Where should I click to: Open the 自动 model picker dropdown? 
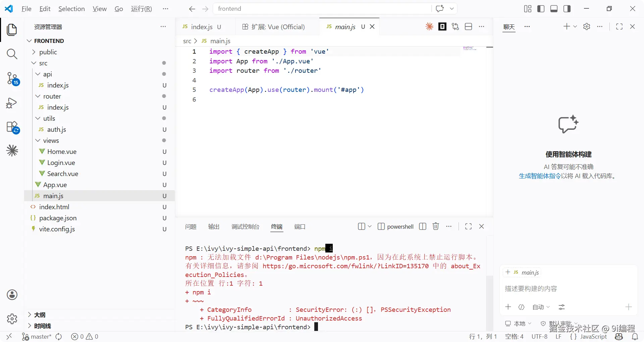click(x=541, y=307)
